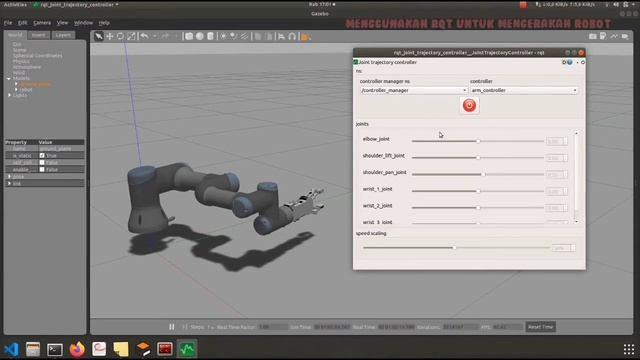Click the wrist_2_joint slider handle

click(x=478, y=208)
